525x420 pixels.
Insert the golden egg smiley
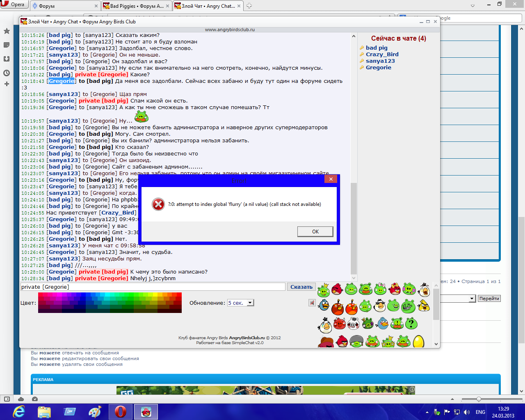[x=419, y=341]
